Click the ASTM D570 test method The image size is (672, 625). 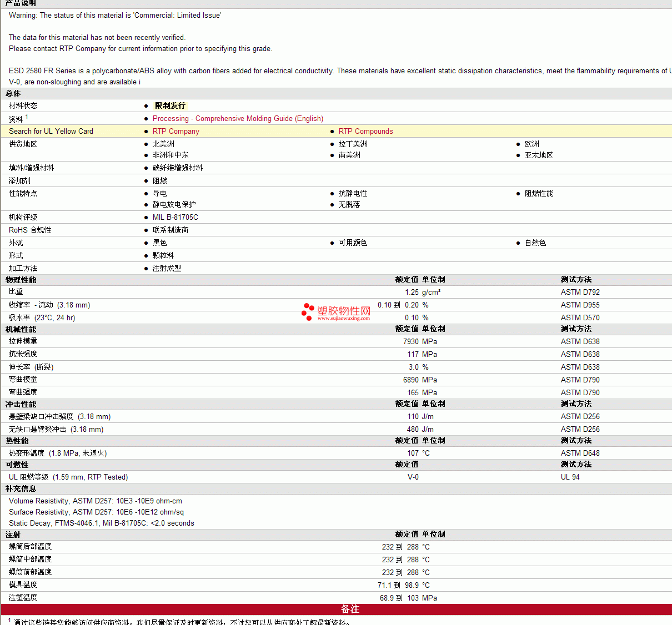click(x=580, y=317)
